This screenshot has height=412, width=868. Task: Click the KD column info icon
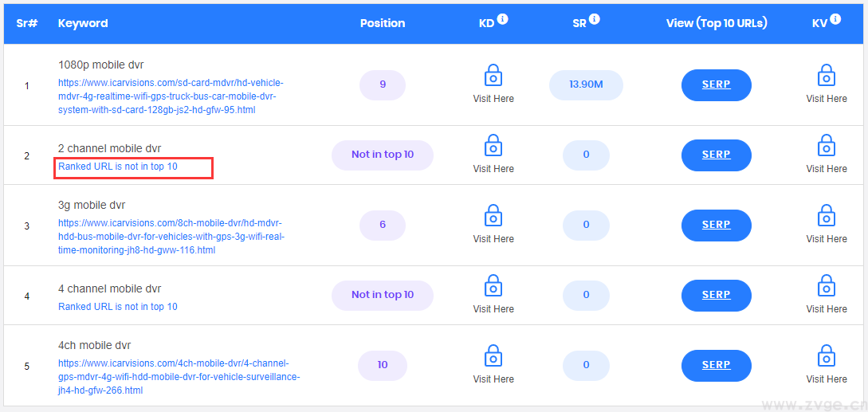tap(503, 20)
